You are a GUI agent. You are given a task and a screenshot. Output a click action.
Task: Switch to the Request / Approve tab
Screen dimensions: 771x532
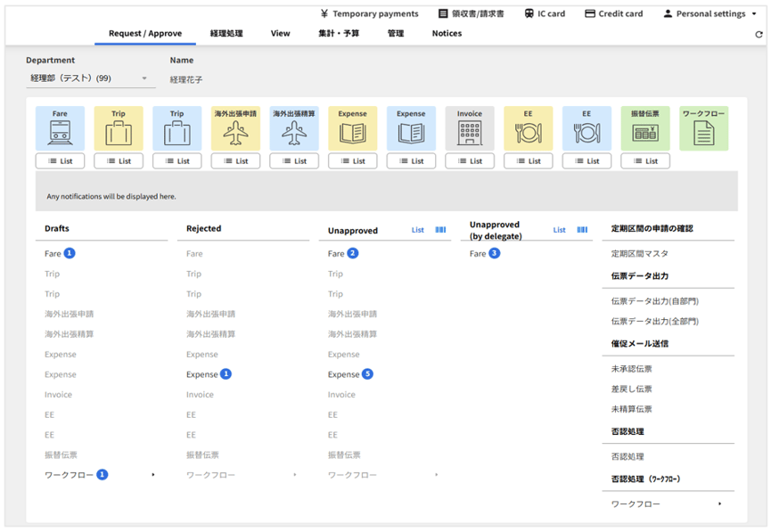145,34
